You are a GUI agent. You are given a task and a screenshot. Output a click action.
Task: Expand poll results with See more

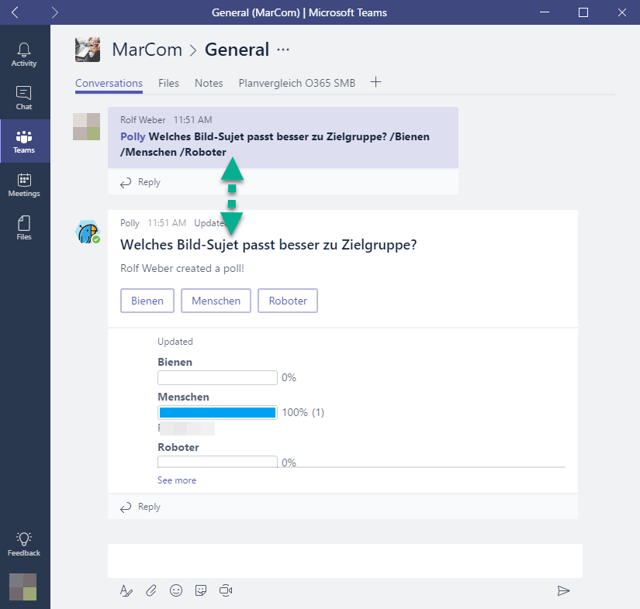[177, 480]
